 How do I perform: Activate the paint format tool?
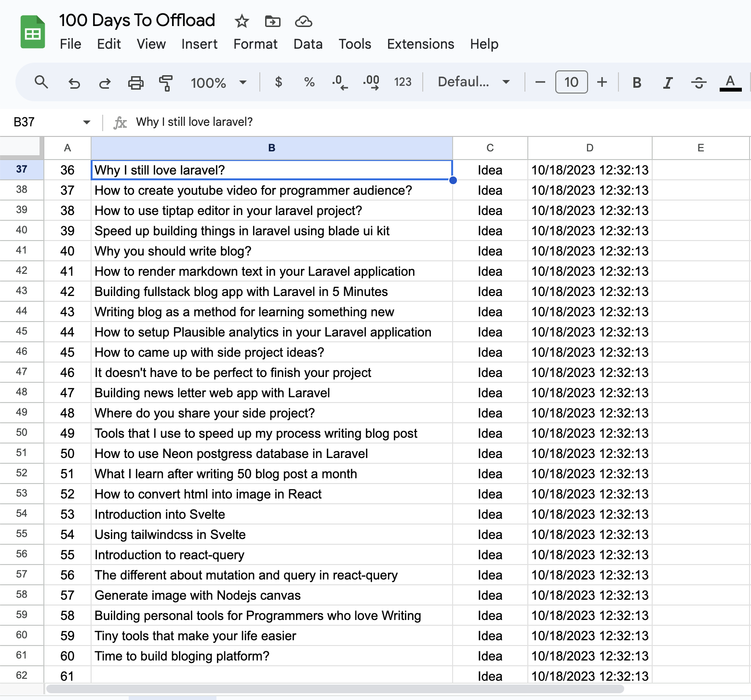(x=166, y=83)
